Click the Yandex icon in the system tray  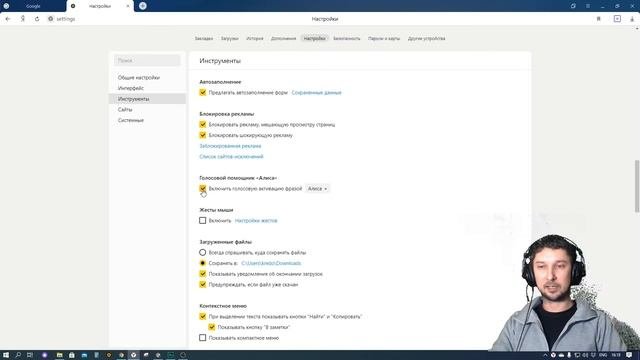tap(553, 355)
